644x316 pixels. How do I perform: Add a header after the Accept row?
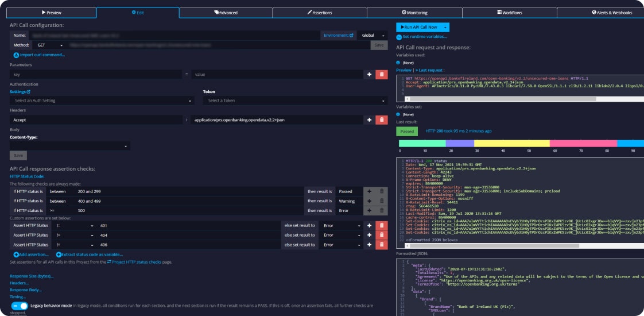coord(369,120)
